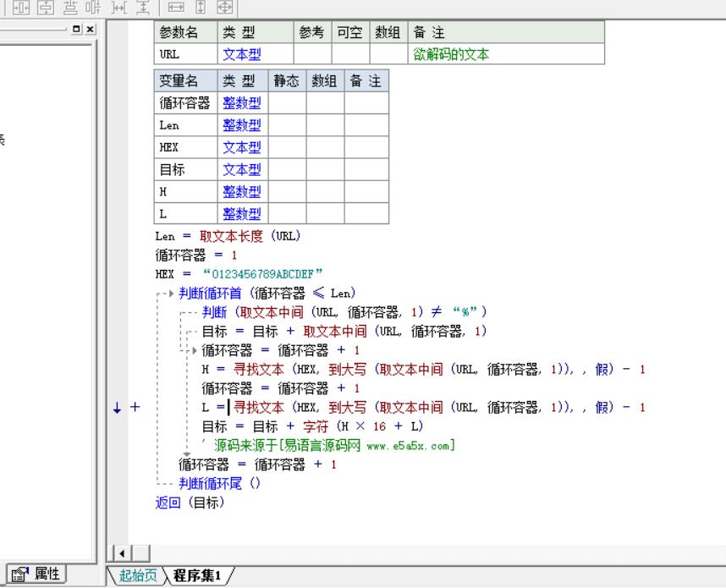
Task: Click the remark 欲解码的文本
Action: pos(451,54)
